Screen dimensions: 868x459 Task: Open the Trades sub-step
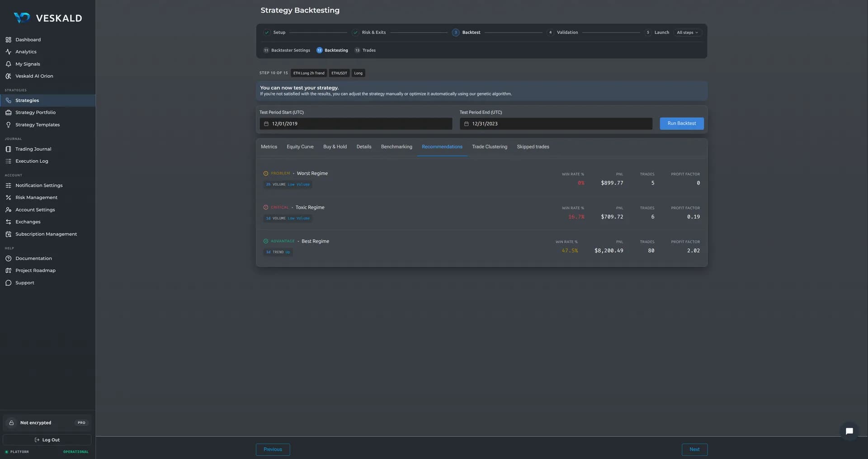(365, 50)
